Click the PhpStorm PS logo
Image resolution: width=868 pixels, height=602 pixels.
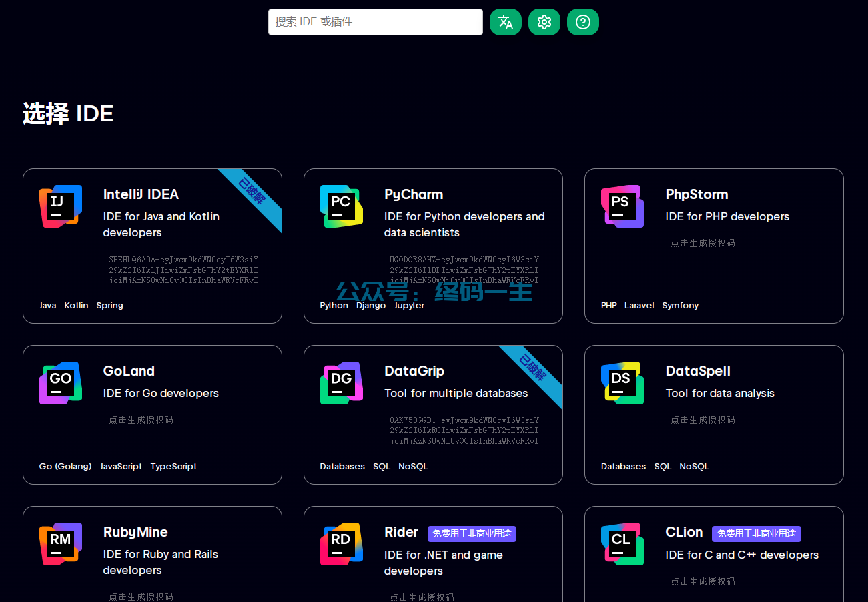[622, 206]
